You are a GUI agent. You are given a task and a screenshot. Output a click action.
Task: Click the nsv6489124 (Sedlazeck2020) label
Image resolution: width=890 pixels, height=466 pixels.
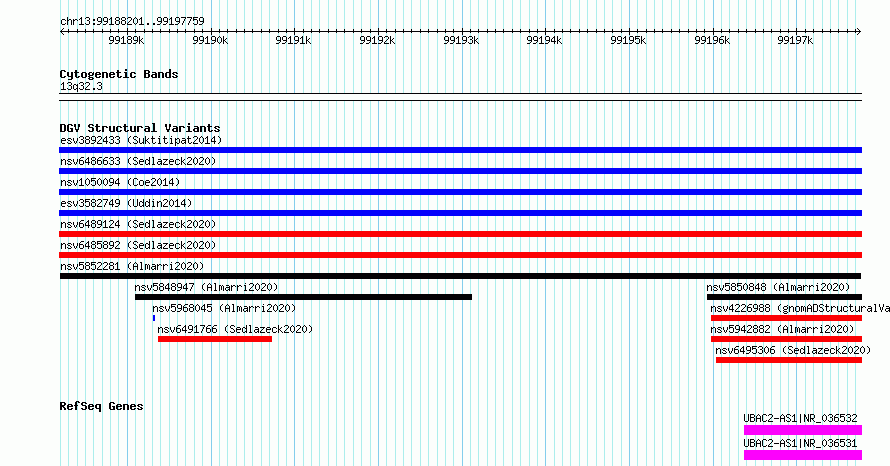click(138, 224)
